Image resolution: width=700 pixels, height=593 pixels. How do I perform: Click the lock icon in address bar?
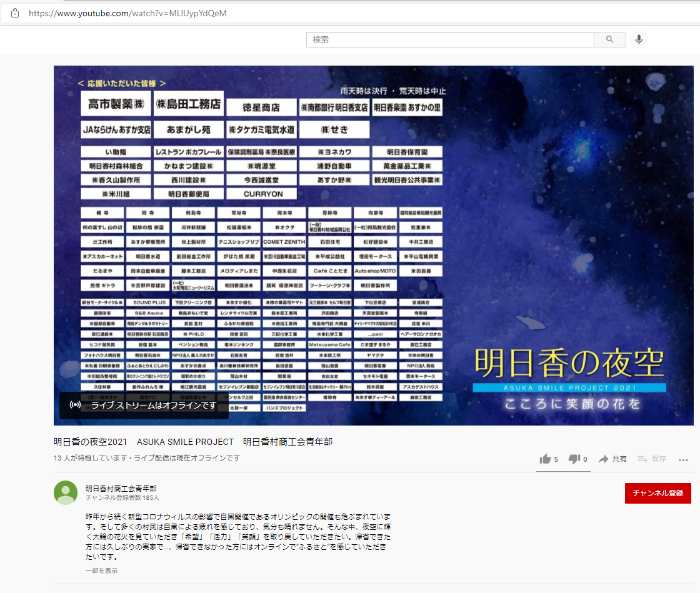(x=15, y=13)
